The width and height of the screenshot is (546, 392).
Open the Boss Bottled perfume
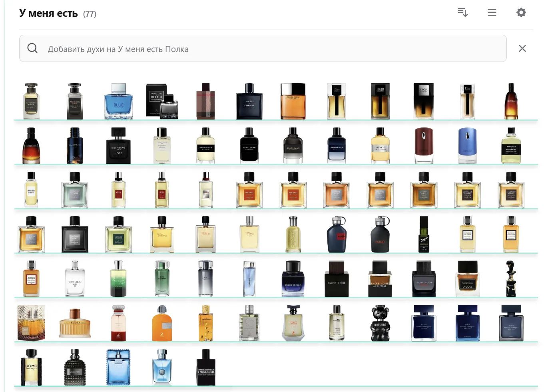point(293,234)
